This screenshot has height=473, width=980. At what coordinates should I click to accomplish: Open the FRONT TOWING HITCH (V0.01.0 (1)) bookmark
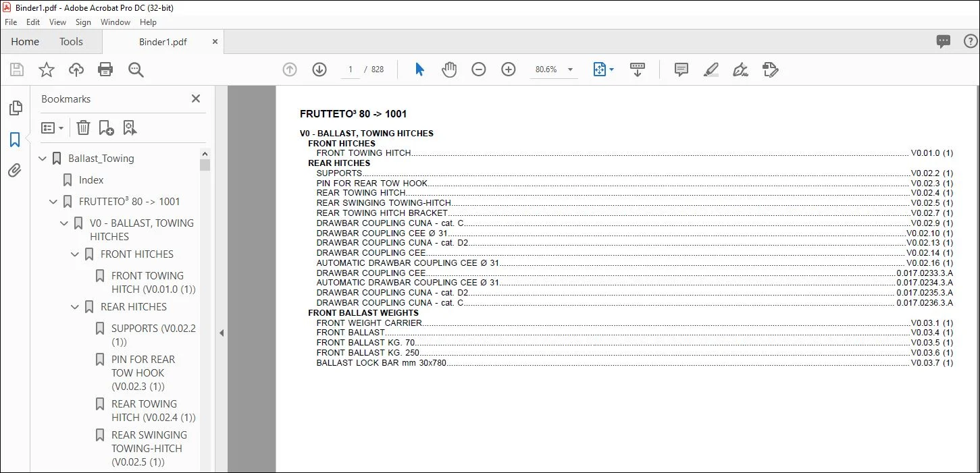click(153, 283)
